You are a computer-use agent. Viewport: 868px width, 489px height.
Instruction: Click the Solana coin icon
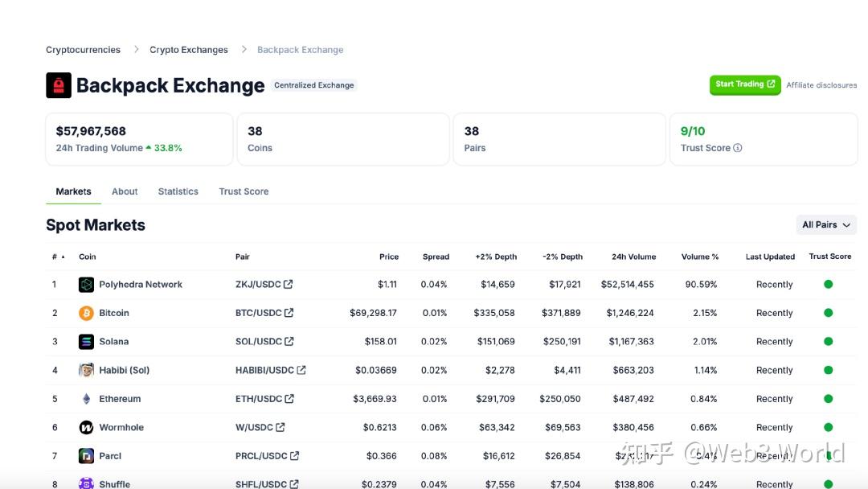[86, 342]
